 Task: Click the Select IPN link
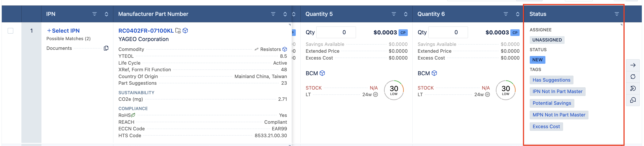point(63,31)
